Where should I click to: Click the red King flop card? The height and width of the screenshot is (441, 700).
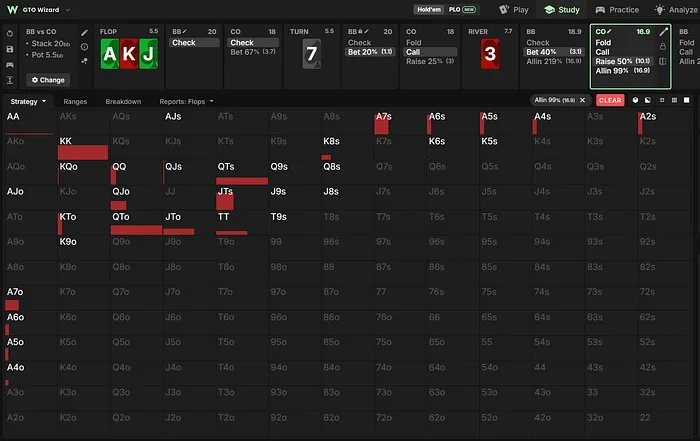pos(129,54)
